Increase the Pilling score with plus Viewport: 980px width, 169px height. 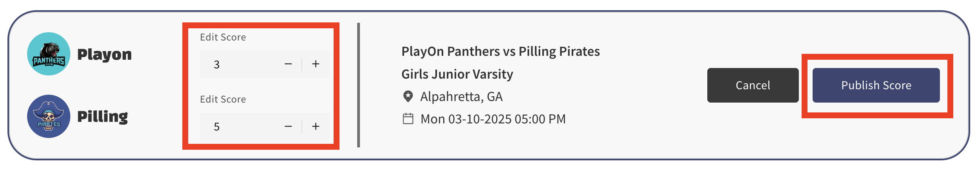click(316, 127)
